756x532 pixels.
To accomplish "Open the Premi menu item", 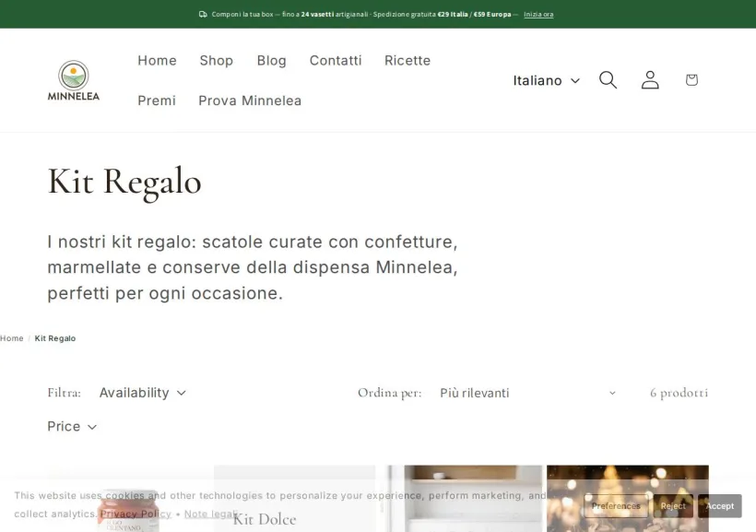I will pos(157,100).
